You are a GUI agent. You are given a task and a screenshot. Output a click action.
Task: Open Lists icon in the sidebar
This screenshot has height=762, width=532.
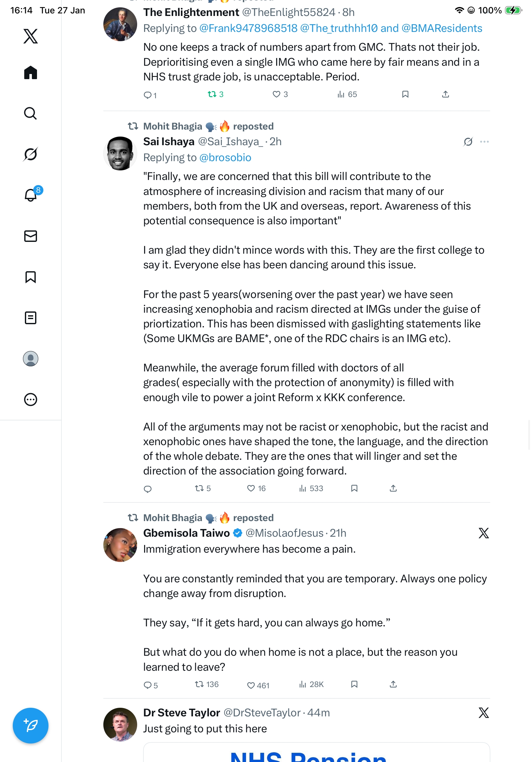click(x=31, y=317)
